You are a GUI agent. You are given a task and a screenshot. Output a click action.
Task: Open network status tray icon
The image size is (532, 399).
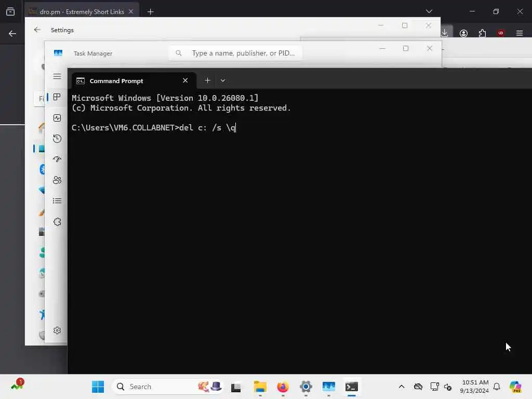[x=434, y=387]
